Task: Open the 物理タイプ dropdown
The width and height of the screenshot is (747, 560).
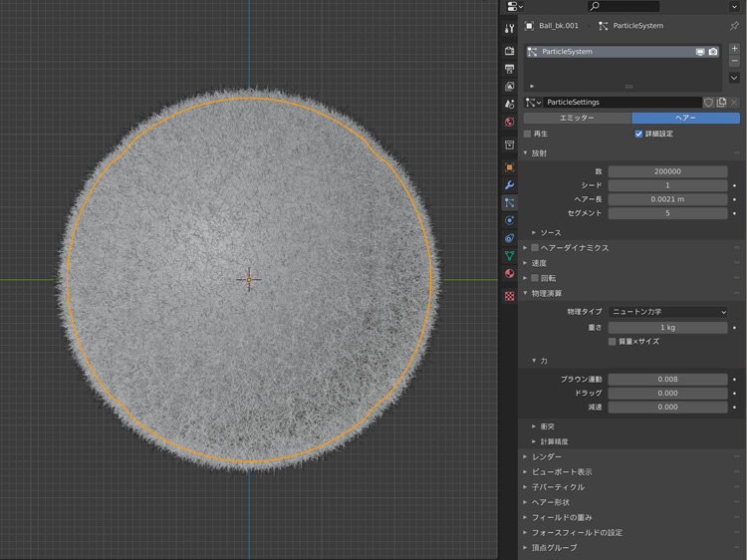Action: [x=668, y=312]
